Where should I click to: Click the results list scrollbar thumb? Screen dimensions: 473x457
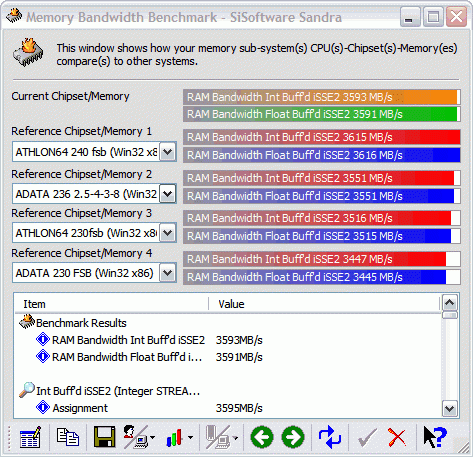(450, 315)
